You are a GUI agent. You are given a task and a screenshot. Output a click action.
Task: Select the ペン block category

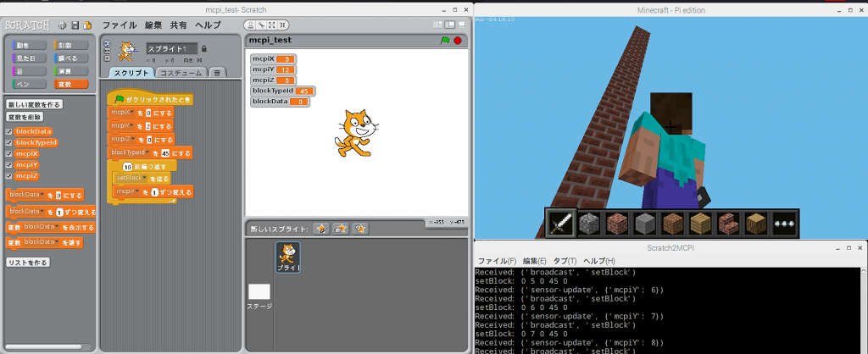28,84
